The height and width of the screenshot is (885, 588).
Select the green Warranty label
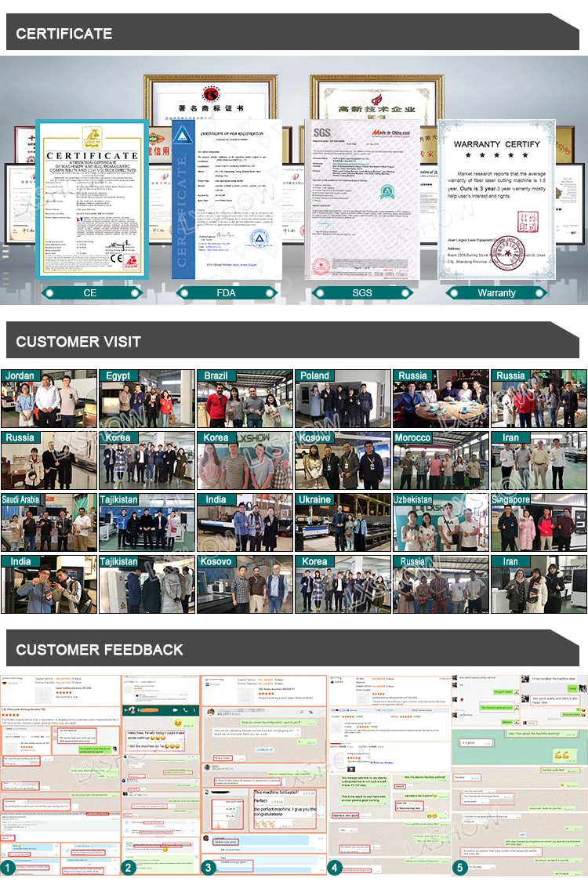click(496, 293)
